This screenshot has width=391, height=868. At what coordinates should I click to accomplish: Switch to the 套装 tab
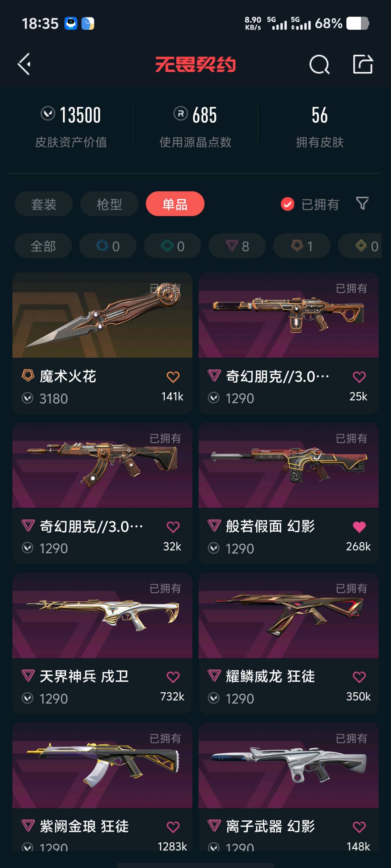(43, 204)
